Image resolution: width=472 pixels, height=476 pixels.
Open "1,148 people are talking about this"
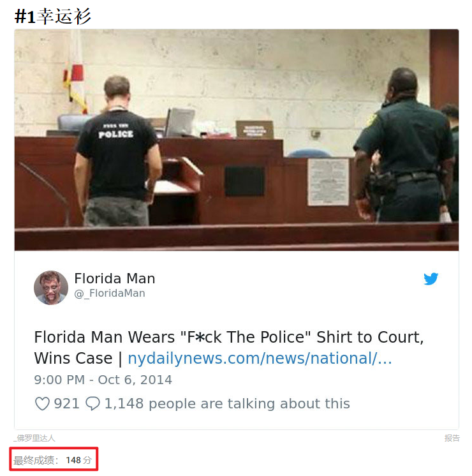227,404
